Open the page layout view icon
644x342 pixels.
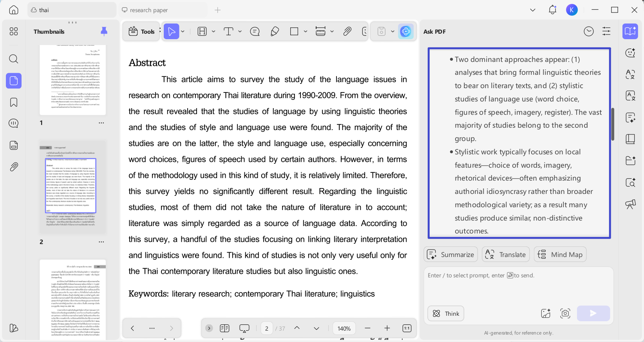coord(224,328)
